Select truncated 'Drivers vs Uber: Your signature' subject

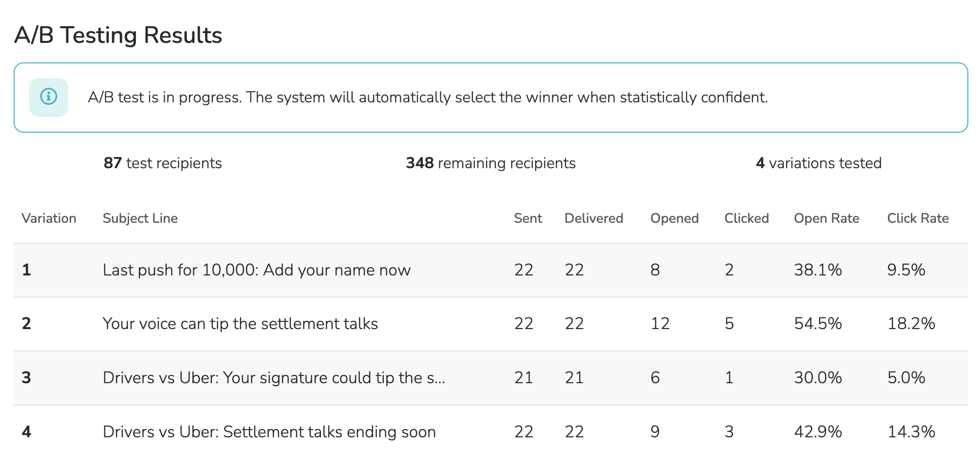(274, 378)
